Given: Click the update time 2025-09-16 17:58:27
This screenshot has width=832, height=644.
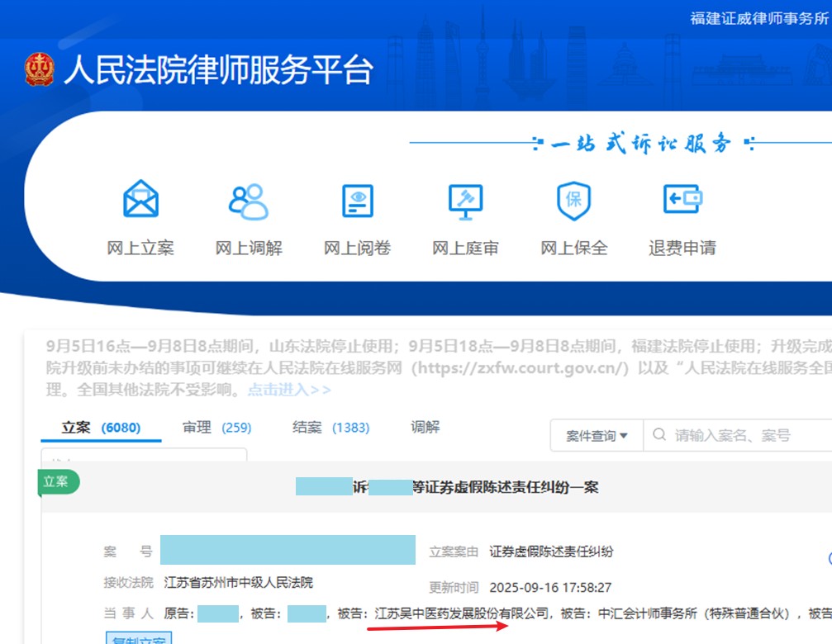Looking at the screenshot, I should pyautogui.click(x=550, y=587).
